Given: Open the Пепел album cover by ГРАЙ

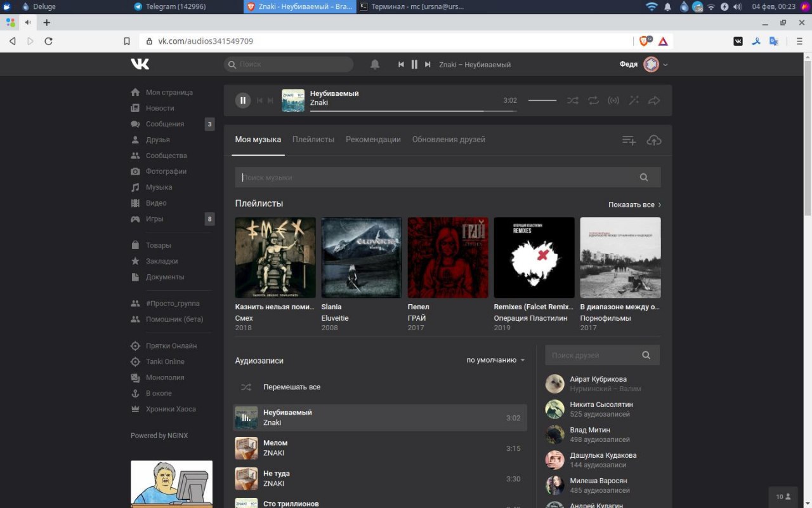Looking at the screenshot, I should point(448,258).
